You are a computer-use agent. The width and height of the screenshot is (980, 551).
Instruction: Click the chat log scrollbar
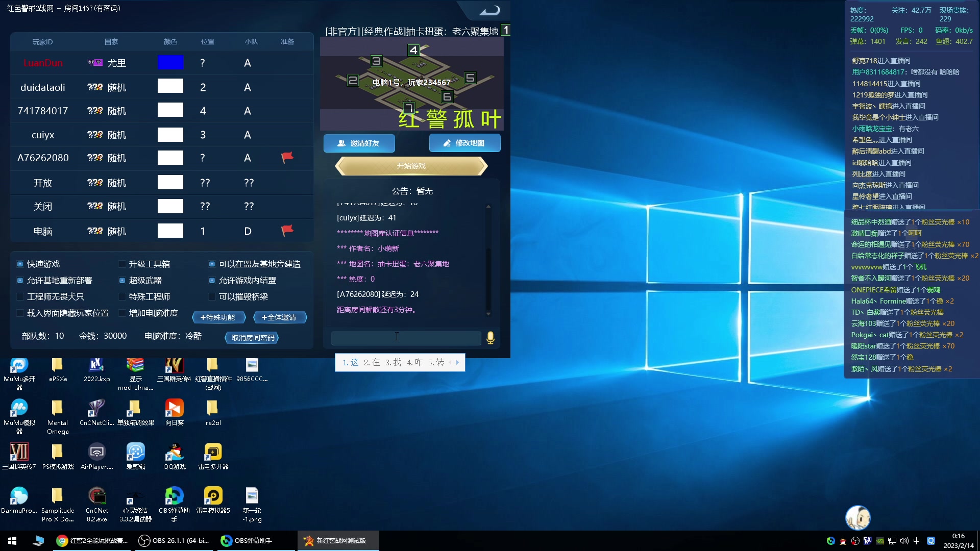[x=488, y=260]
